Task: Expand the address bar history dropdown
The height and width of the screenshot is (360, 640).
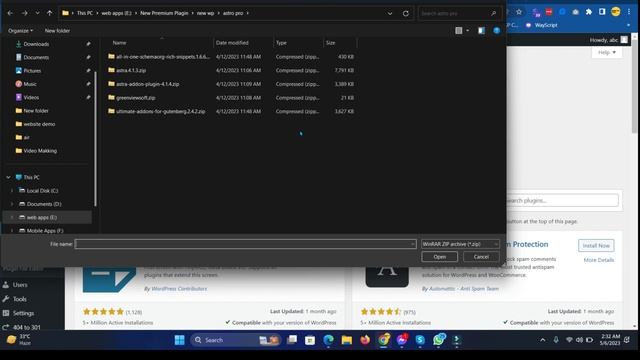Action: 390,13
